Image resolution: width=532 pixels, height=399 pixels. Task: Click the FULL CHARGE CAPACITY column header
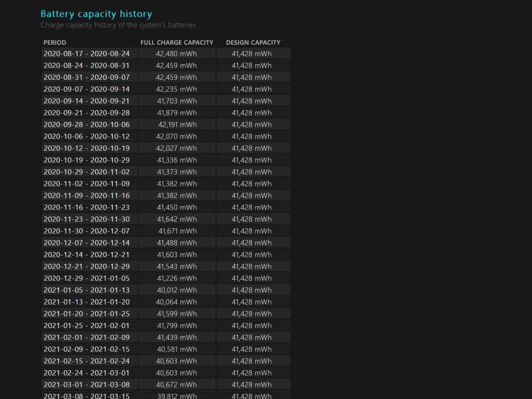coord(177,43)
